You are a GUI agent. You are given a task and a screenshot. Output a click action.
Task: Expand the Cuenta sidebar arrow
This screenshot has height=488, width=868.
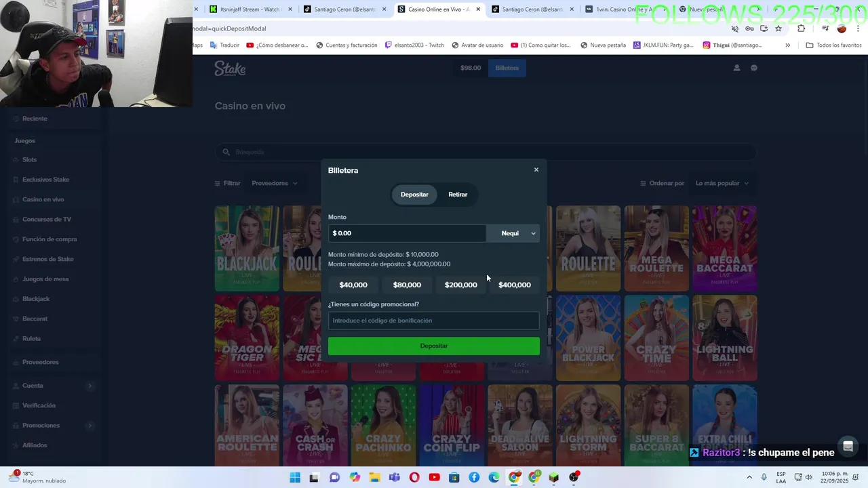[x=90, y=386]
